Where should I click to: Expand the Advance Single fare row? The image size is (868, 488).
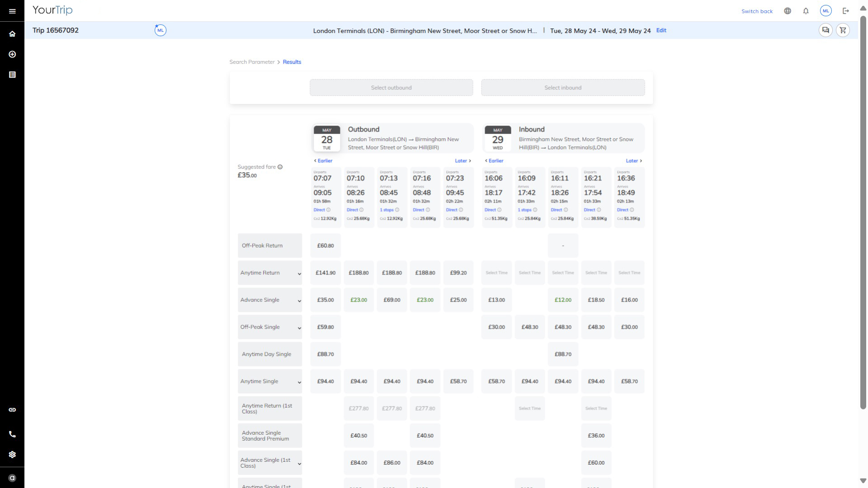coord(299,301)
